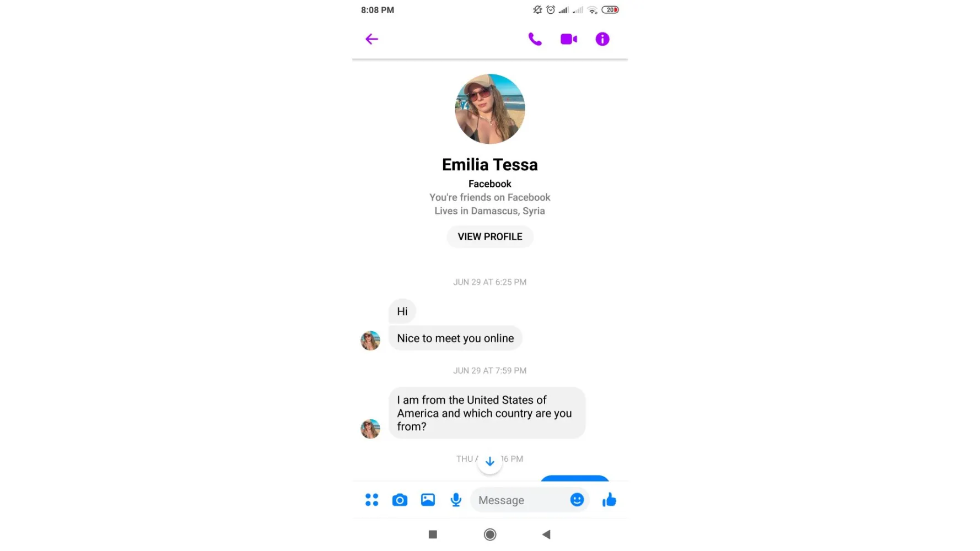Open Emilia Tessa's large profile picture

tap(490, 109)
